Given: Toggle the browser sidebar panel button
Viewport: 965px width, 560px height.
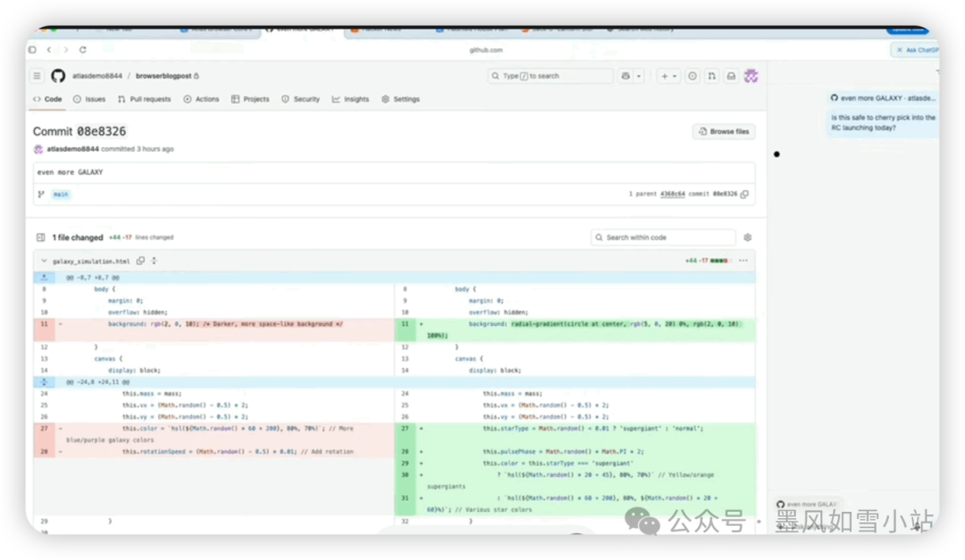Looking at the screenshot, I should click(x=32, y=50).
